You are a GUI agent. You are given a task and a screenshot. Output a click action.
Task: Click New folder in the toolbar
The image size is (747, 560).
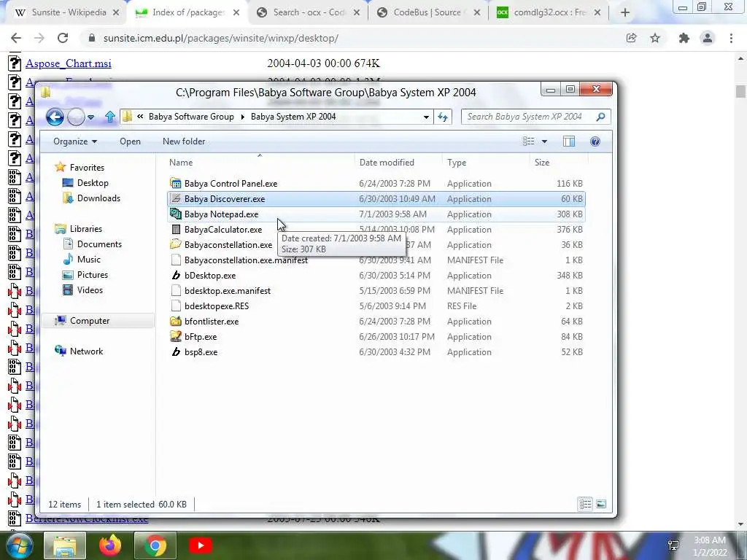[x=184, y=141]
